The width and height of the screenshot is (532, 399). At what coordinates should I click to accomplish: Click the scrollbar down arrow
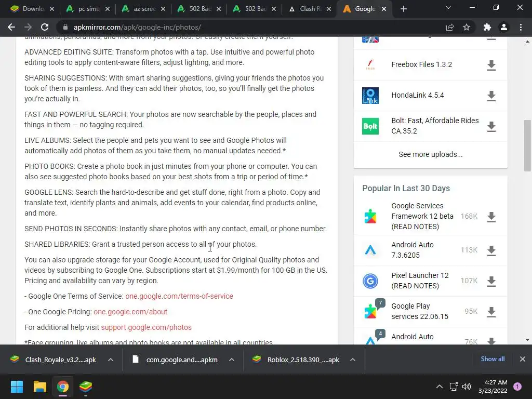tap(527, 340)
